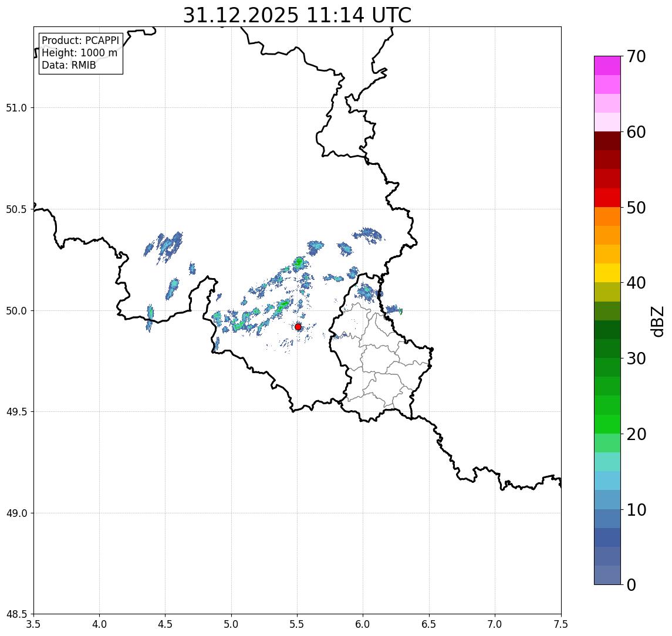This screenshot has width=672, height=636.
Task: Click the longitude axis label 7.0
Action: (x=495, y=624)
